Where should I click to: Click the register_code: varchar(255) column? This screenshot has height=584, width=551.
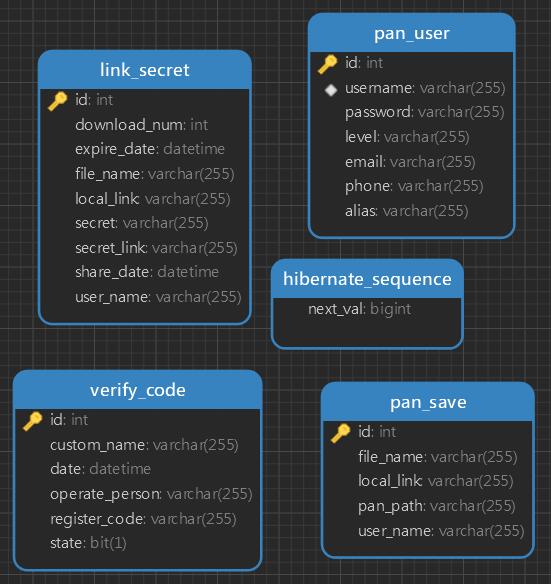(x=143, y=519)
